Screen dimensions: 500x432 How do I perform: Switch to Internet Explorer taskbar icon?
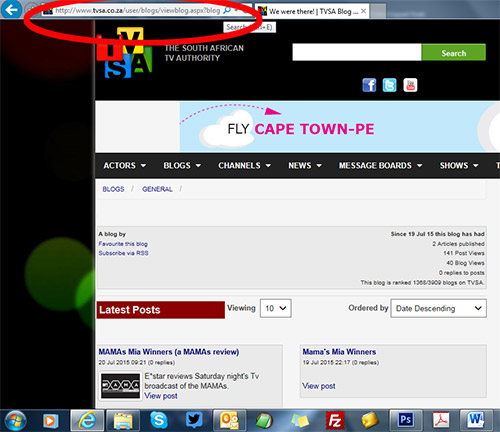point(87,420)
